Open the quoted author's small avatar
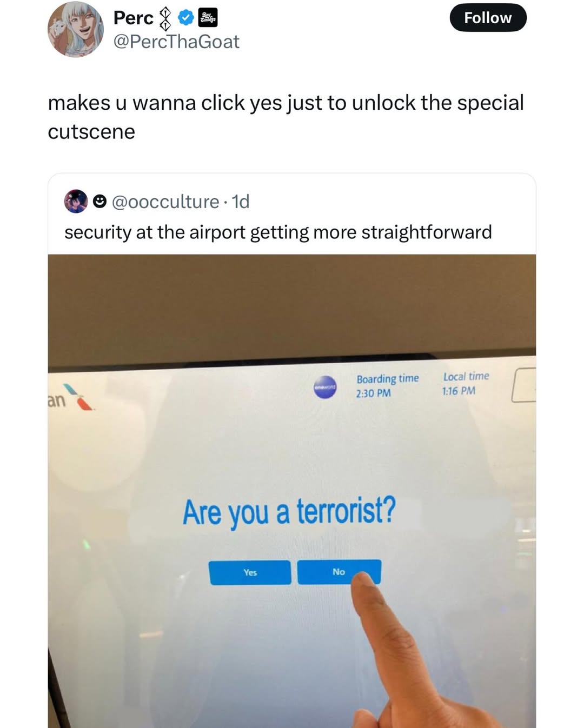Image resolution: width=584 pixels, height=728 pixels. 76,202
